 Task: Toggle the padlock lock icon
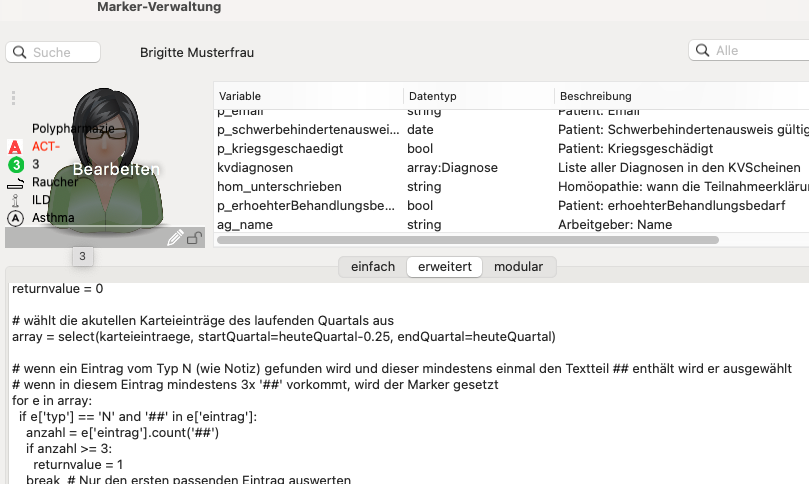tap(195, 238)
